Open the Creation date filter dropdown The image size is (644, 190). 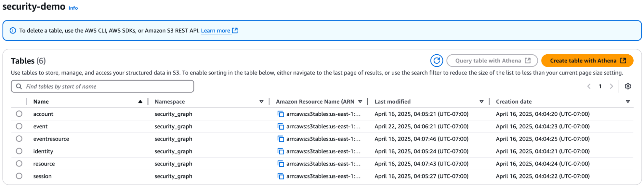[628, 101]
